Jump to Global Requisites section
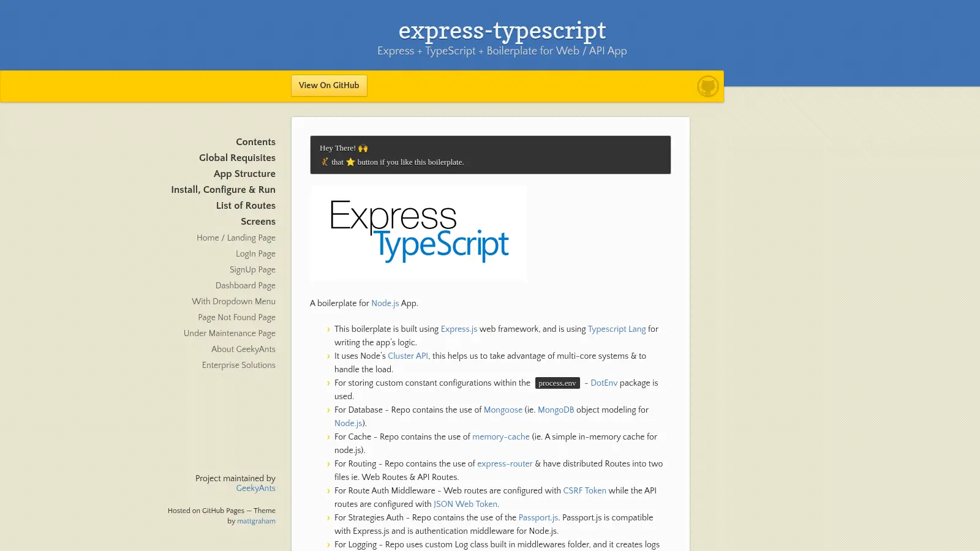 click(237, 158)
